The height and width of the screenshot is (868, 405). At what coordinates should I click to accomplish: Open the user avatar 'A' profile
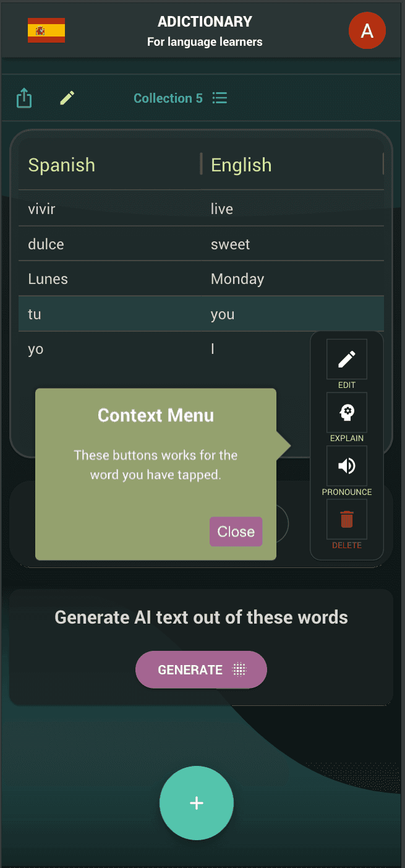(x=367, y=31)
